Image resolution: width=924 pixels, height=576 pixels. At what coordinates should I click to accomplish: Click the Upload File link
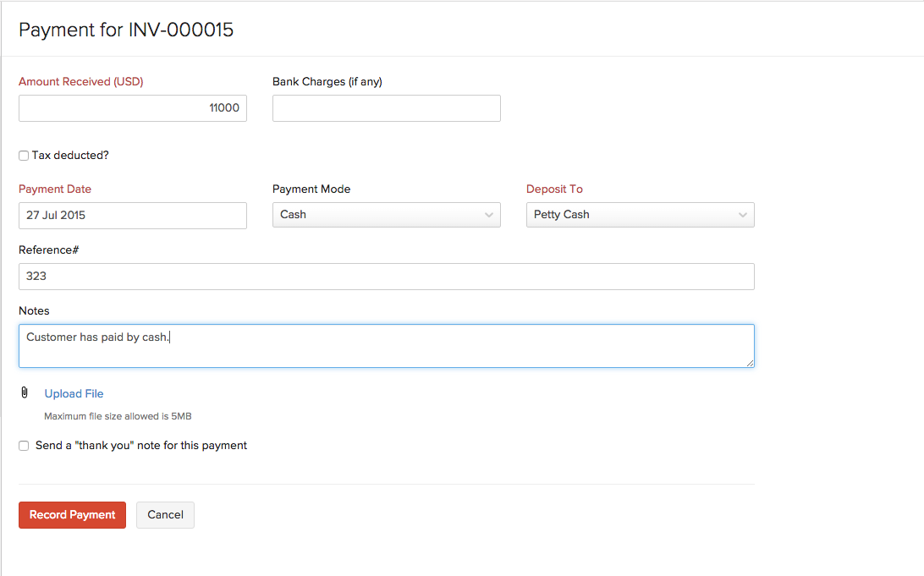pos(74,392)
